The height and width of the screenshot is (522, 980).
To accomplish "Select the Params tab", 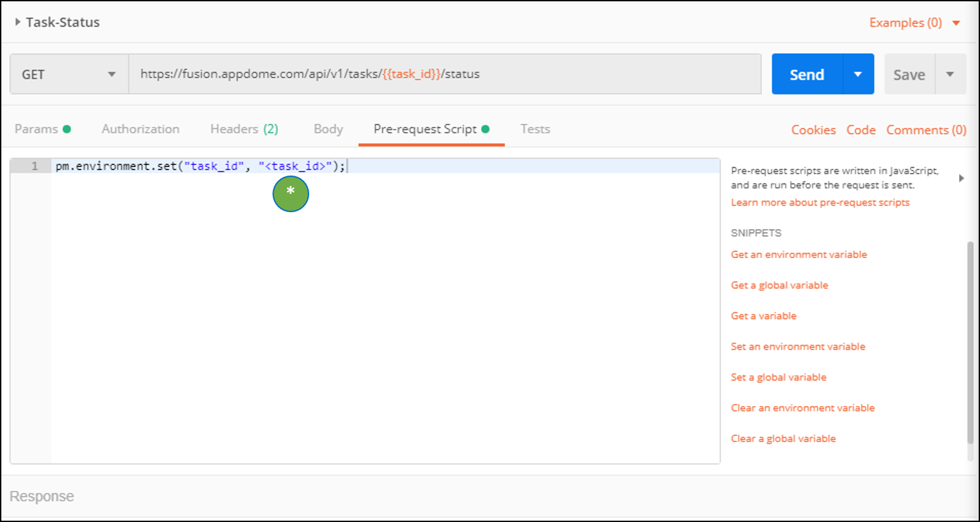I will point(37,129).
